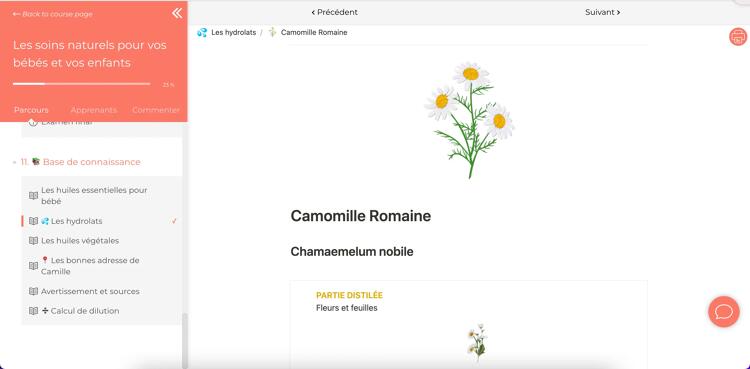Switch to the Apprenants tab
This screenshot has height=369, width=750.
(x=94, y=110)
